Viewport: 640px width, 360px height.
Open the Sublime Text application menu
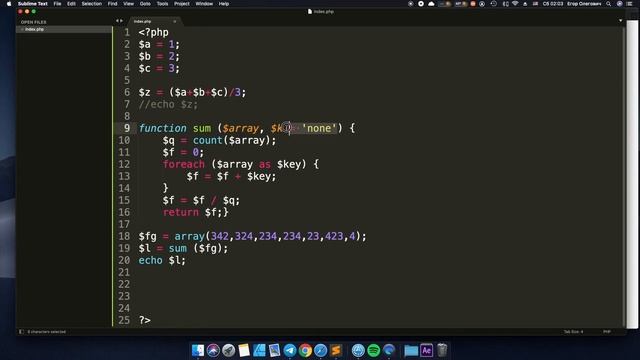[x=33, y=4]
